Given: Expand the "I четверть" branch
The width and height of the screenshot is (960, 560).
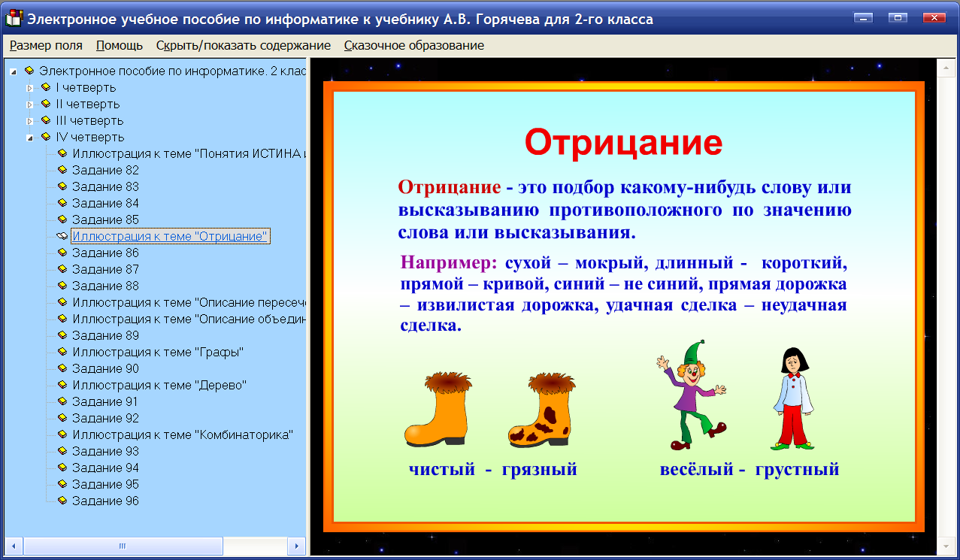Looking at the screenshot, I should (x=29, y=87).
